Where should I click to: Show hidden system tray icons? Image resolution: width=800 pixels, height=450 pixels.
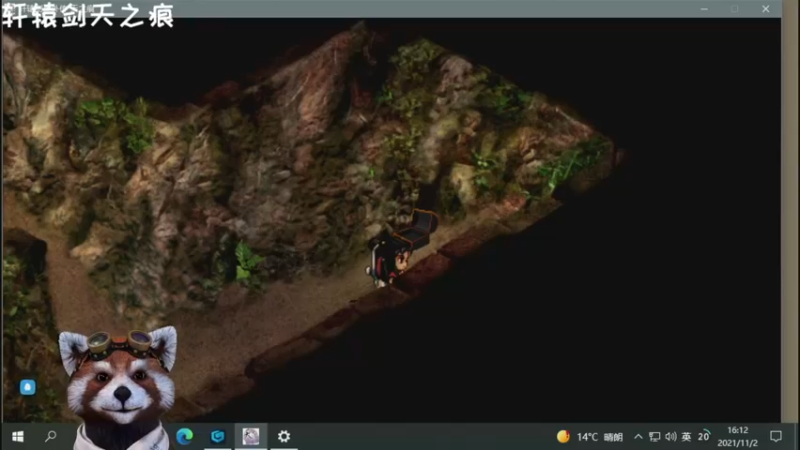[638, 437]
